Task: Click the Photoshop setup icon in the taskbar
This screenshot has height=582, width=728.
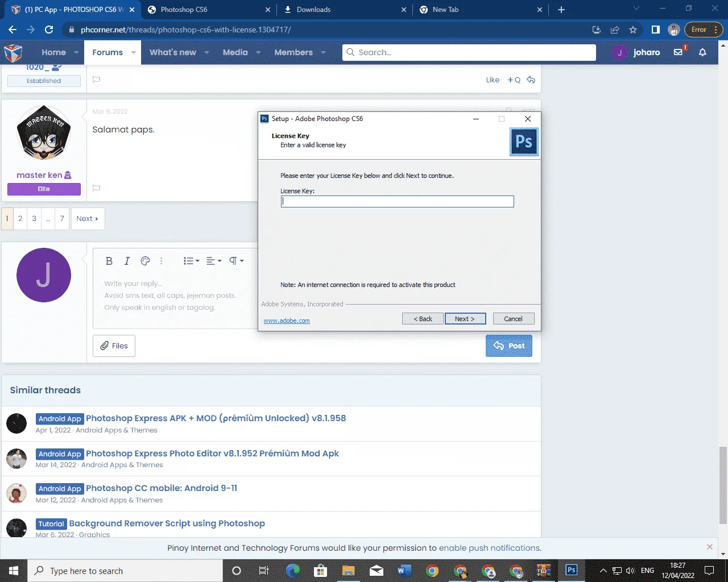Action: tap(572, 571)
